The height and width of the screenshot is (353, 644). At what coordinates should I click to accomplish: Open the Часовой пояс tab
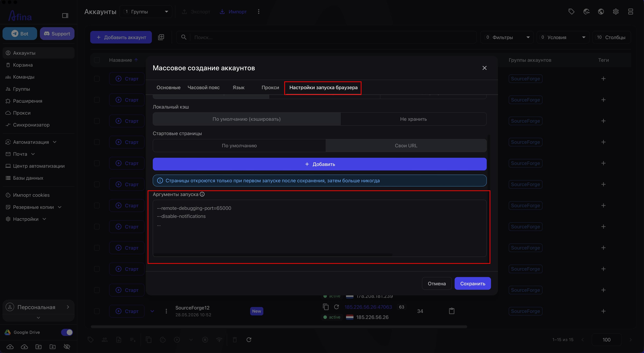203,88
